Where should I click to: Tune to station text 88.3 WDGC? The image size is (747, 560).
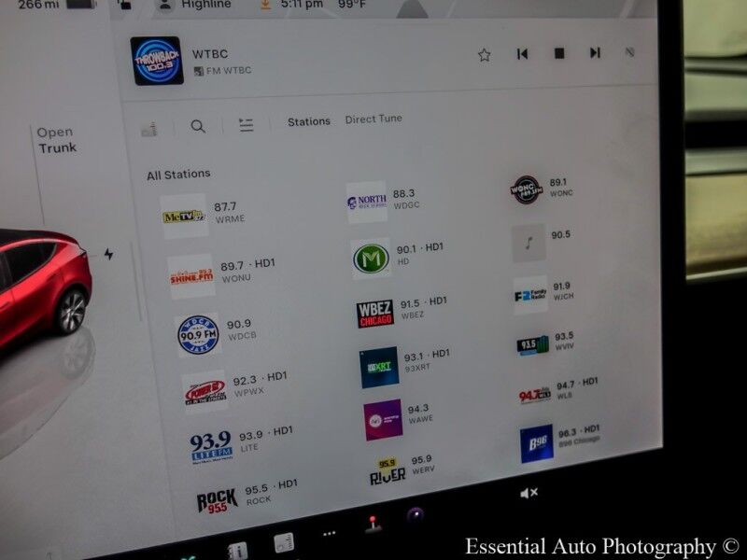[406, 199]
